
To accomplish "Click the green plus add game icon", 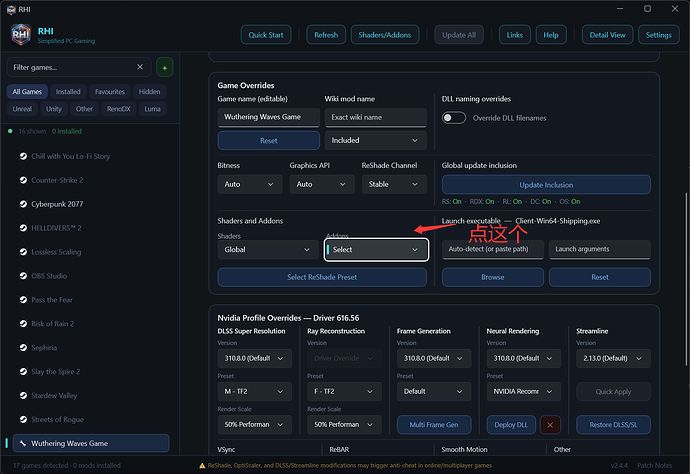I will [x=165, y=67].
